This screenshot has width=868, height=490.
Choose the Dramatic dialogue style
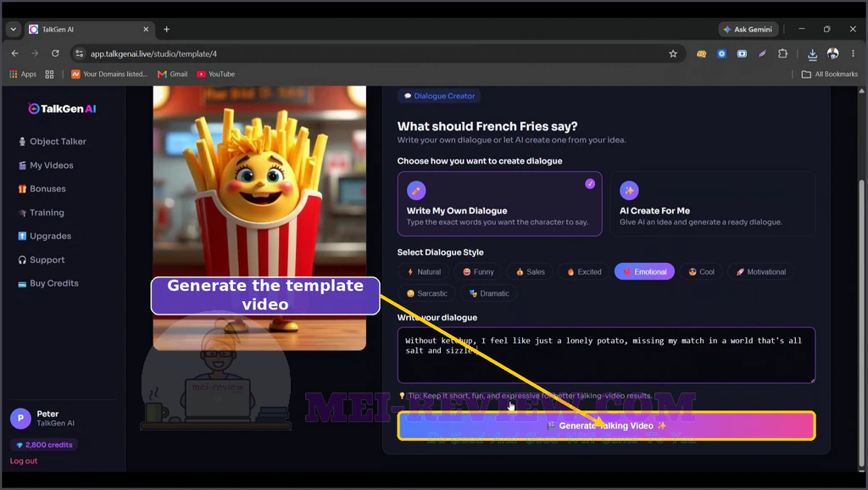point(489,293)
